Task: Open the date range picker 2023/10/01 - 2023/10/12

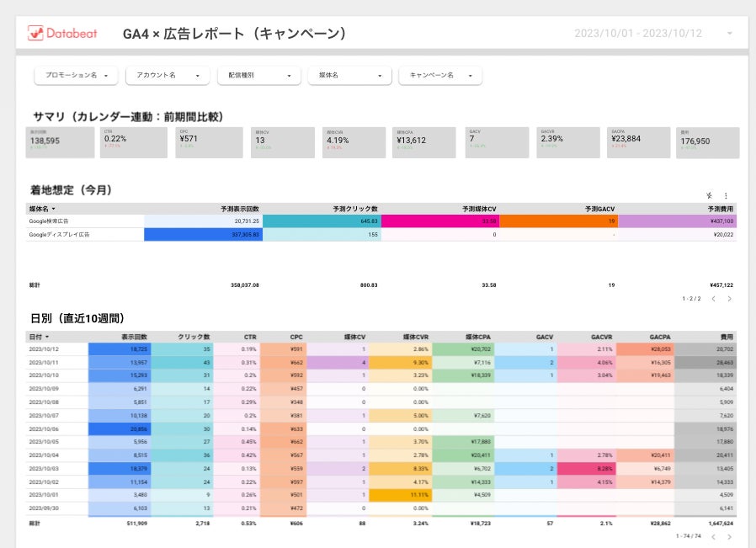Action: (638, 34)
